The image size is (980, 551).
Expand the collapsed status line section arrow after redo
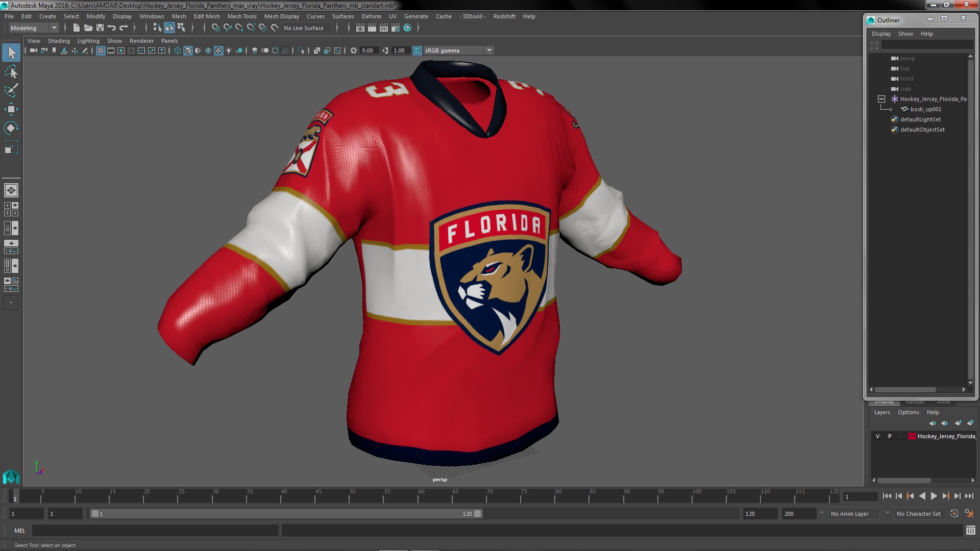point(134,28)
